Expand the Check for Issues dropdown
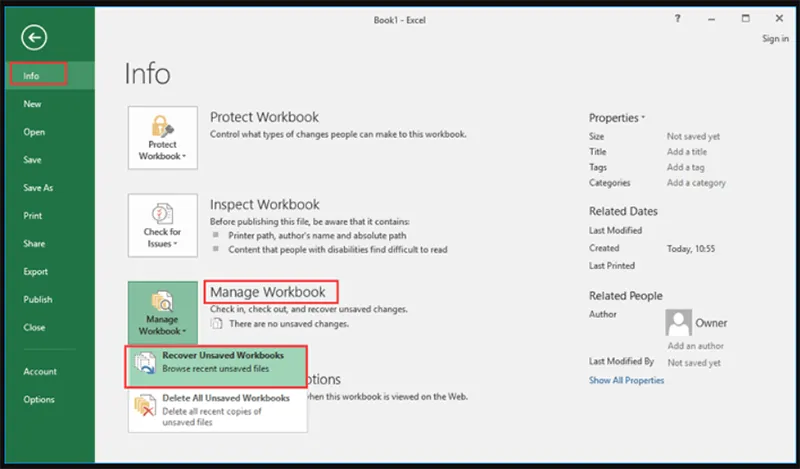 pos(163,225)
